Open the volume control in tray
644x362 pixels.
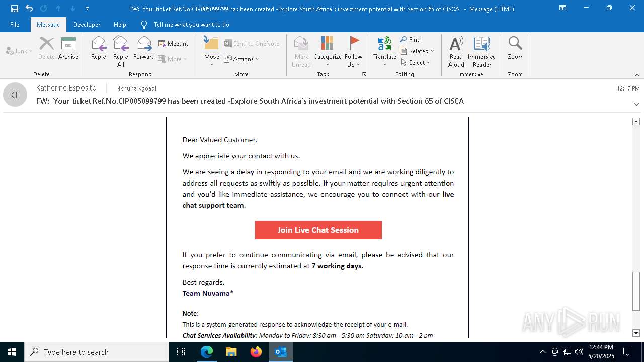pos(579,352)
